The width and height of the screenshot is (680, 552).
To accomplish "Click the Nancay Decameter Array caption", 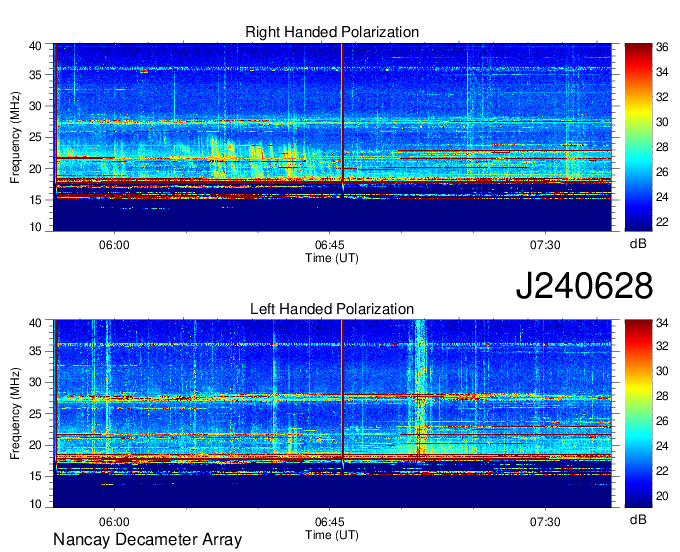I will pos(147,540).
